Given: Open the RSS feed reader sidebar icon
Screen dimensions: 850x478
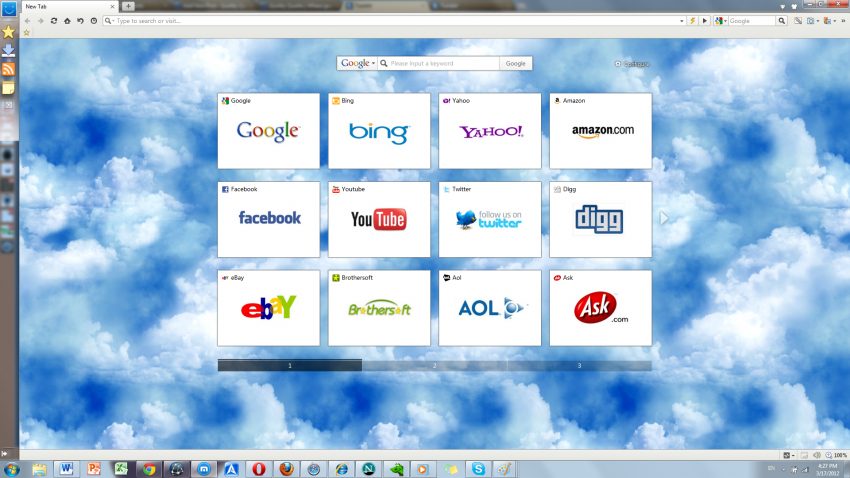Looking at the screenshot, I should [9, 69].
